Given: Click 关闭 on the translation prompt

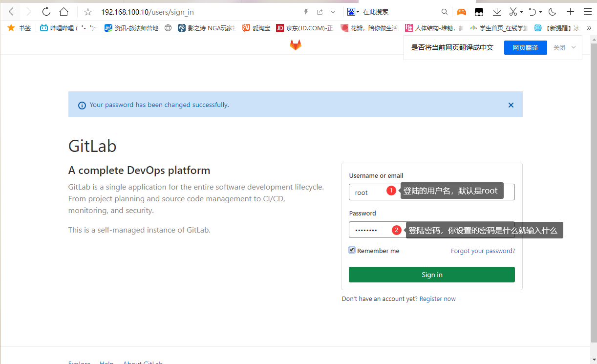Looking at the screenshot, I should (x=559, y=47).
